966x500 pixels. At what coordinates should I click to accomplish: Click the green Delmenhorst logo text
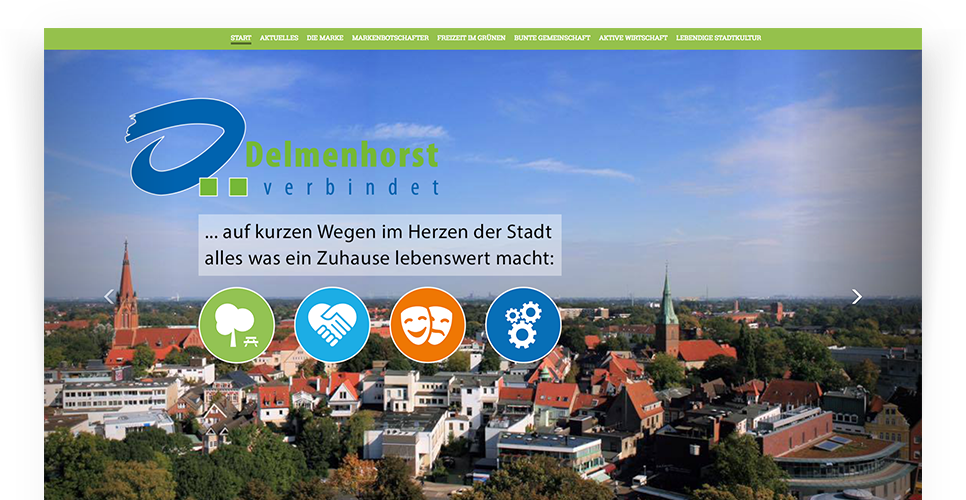click(341, 155)
